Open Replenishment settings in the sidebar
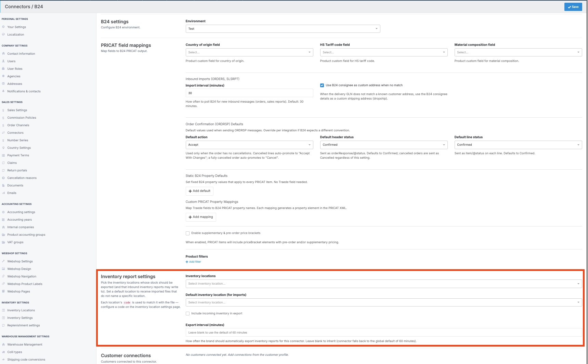The width and height of the screenshot is (588, 364). click(24, 325)
